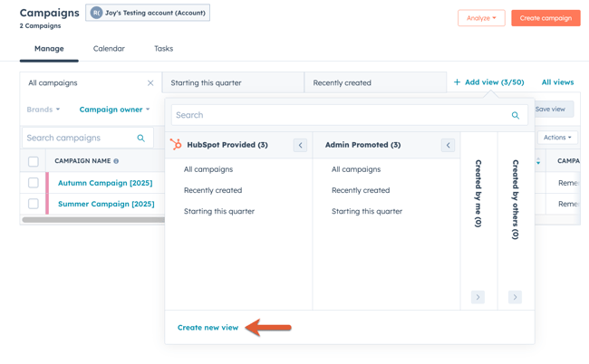This screenshot has height=364, width=589.
Task: Click the search magnifier in views popup
Action: coord(515,115)
